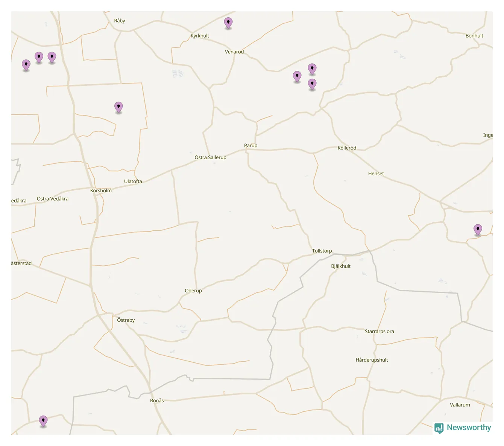504x446 pixels.
Task: Click the Henset place label
Action: point(376,174)
